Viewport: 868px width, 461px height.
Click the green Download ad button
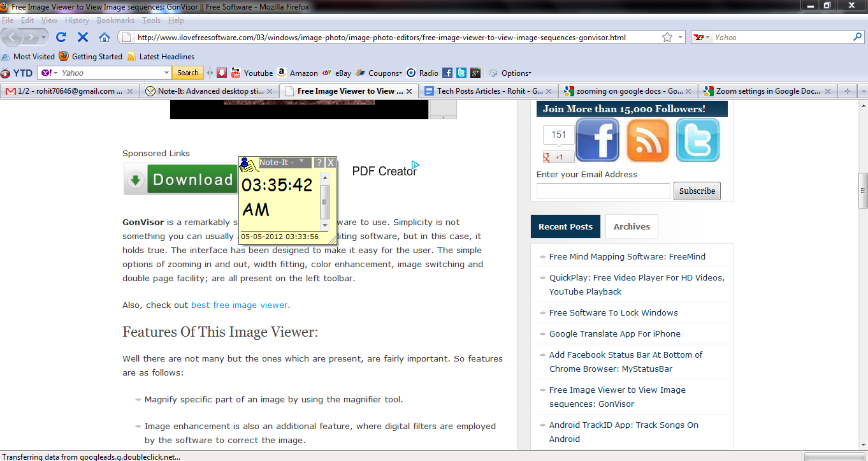click(180, 180)
